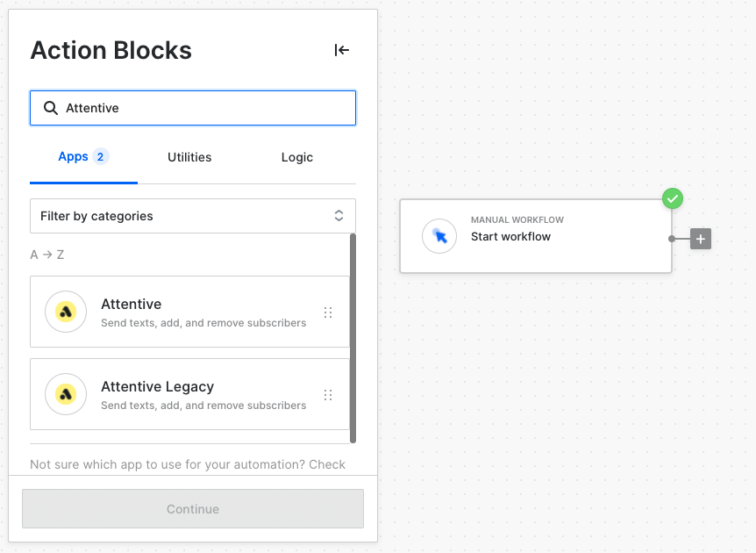Grab the Attentive block drag handle
The image size is (756, 553).
point(328,312)
